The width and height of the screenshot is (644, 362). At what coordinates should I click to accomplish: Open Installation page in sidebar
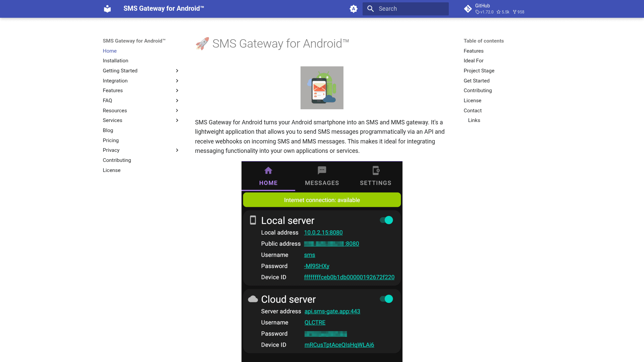pyautogui.click(x=115, y=61)
